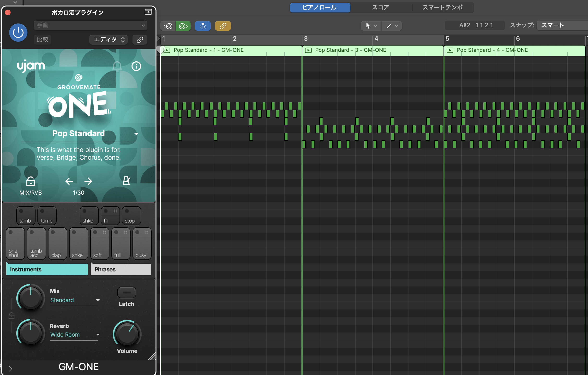The height and width of the screenshot is (375, 588).
Task: Click the metronome tempo icon
Action: click(x=126, y=181)
